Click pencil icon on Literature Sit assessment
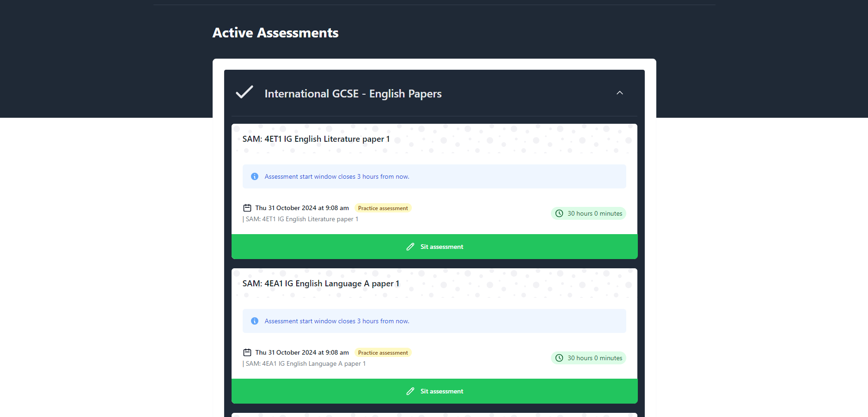868x417 pixels. coord(410,247)
